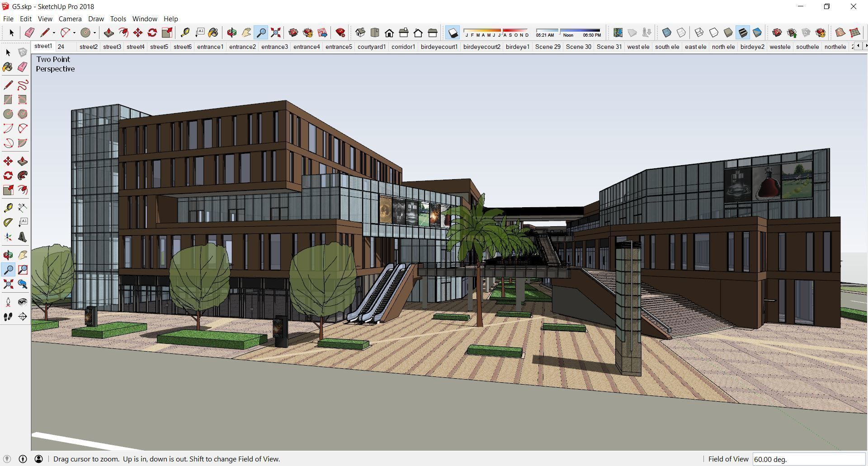The width and height of the screenshot is (868, 466).
Task: Click Sandbox From Scratch grid icon
Action: coord(854,33)
